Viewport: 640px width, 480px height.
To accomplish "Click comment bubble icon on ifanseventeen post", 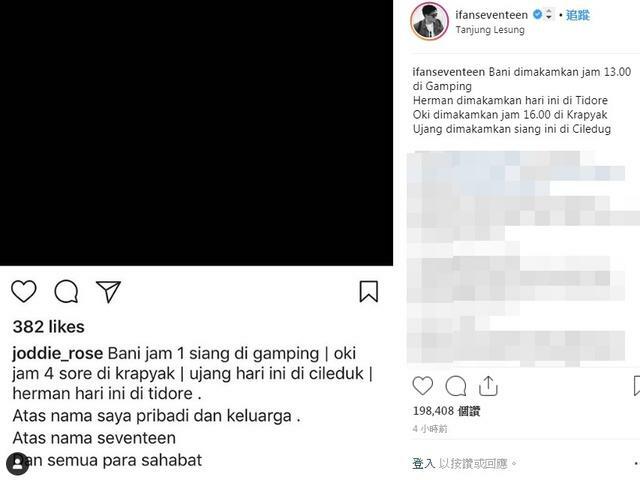I will pos(456,386).
